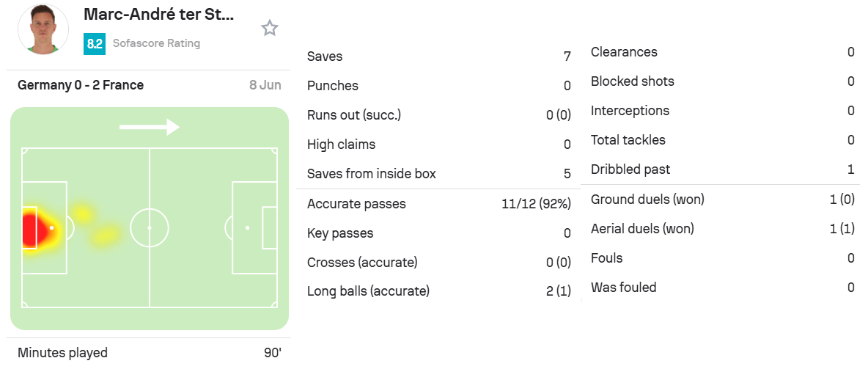Click the Ground duels (won) row
868x369 pixels.
pyautogui.click(x=722, y=199)
